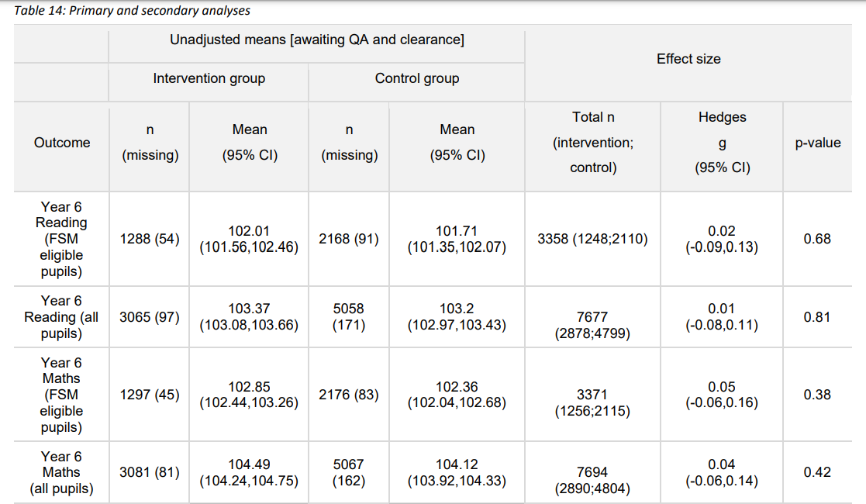Click the 'Unadjusted means' header cell
Screen dimensions: 866x504
(316, 40)
